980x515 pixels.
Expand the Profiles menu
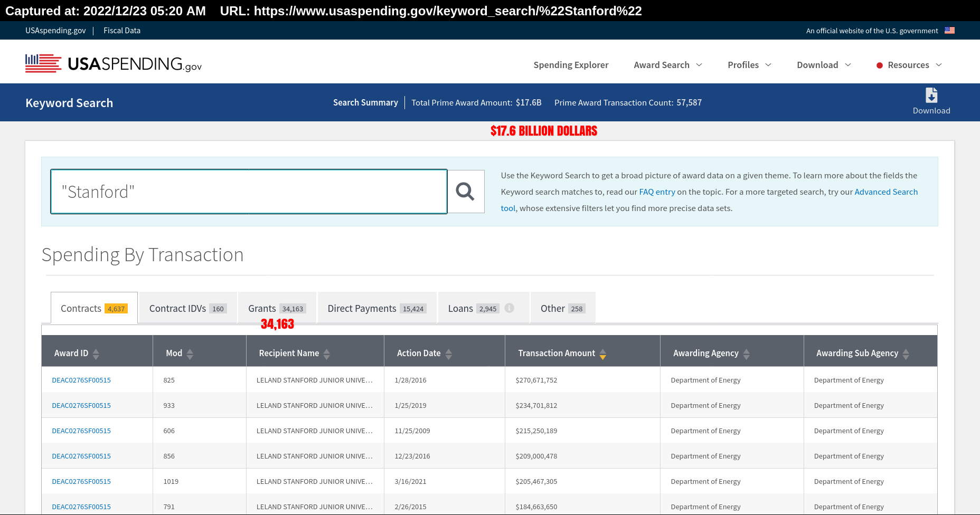click(749, 65)
